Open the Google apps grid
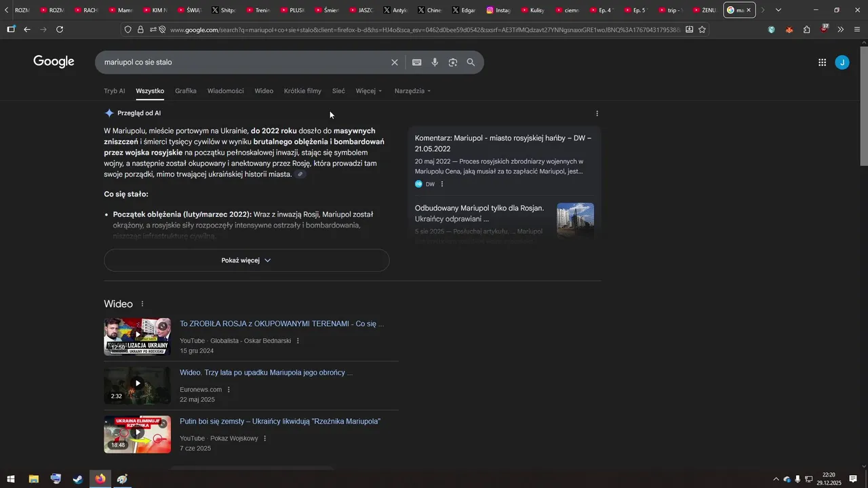868x488 pixels. [822, 62]
